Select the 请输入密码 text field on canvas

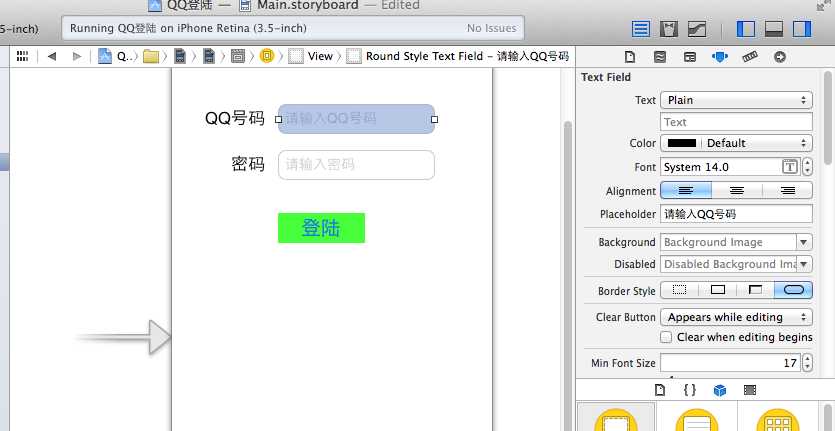(x=356, y=165)
